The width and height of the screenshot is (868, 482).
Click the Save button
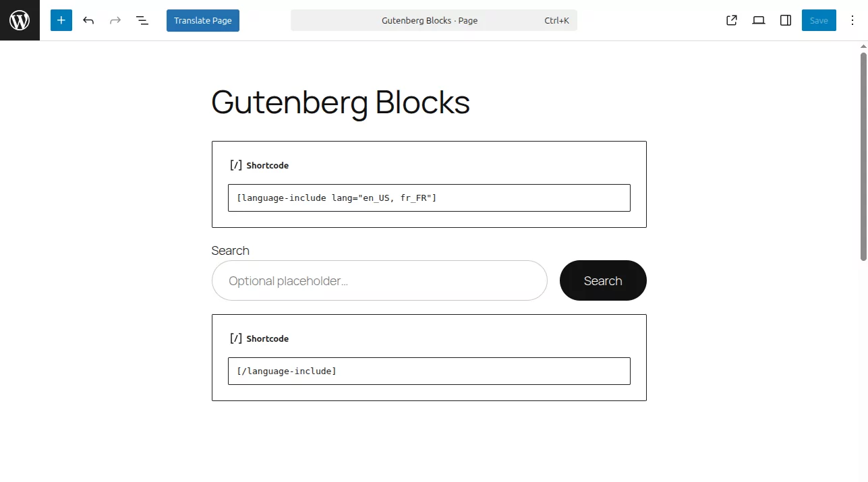(818, 20)
